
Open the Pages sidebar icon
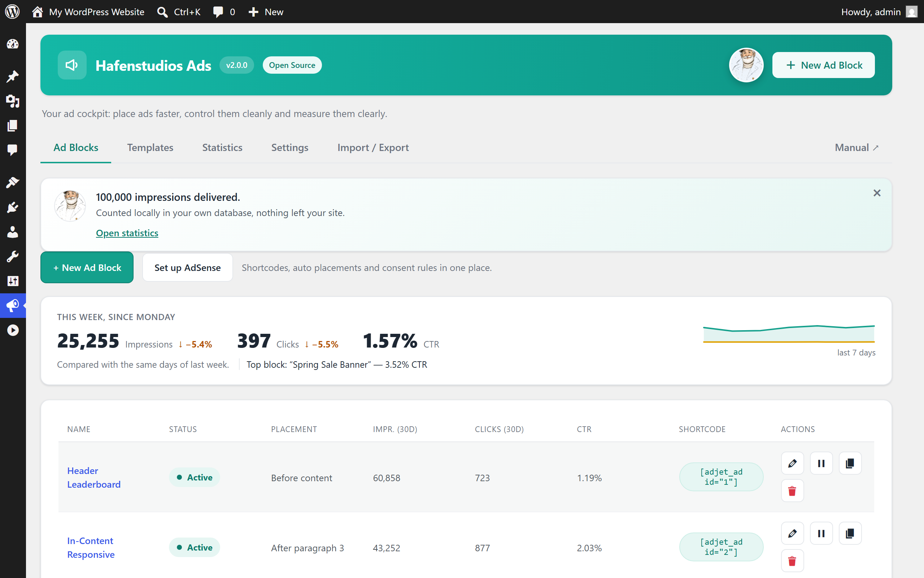(13, 125)
